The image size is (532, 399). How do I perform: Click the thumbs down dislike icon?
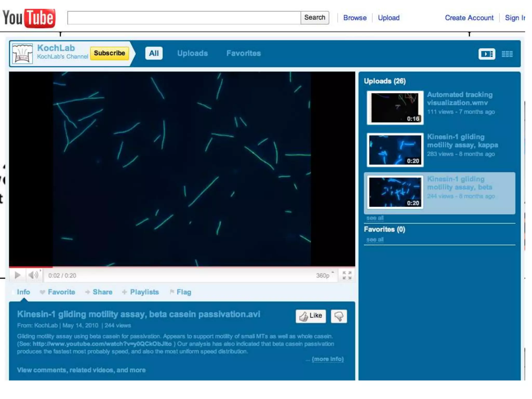coord(339,316)
